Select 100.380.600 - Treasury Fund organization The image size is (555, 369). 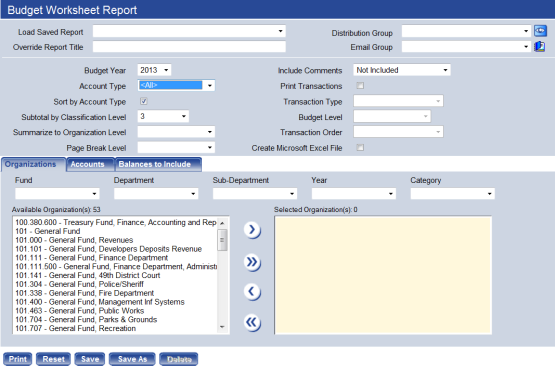coord(115,222)
